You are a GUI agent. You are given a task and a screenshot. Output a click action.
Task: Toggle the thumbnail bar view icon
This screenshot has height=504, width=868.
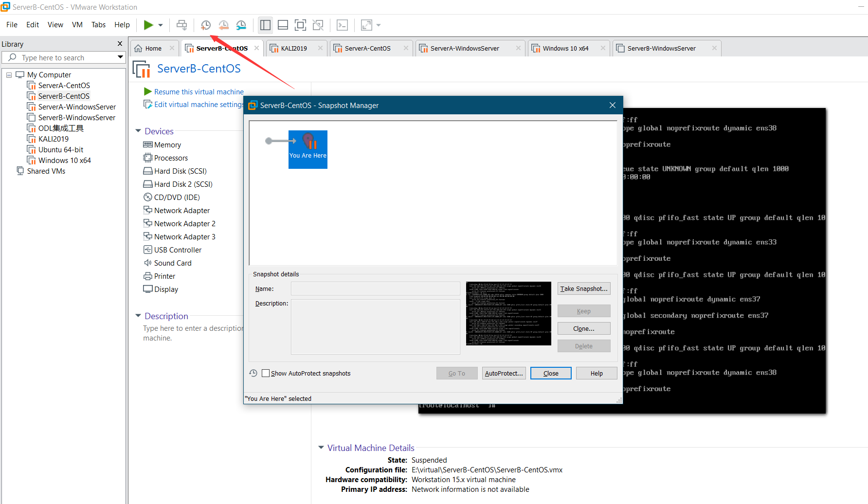[283, 25]
